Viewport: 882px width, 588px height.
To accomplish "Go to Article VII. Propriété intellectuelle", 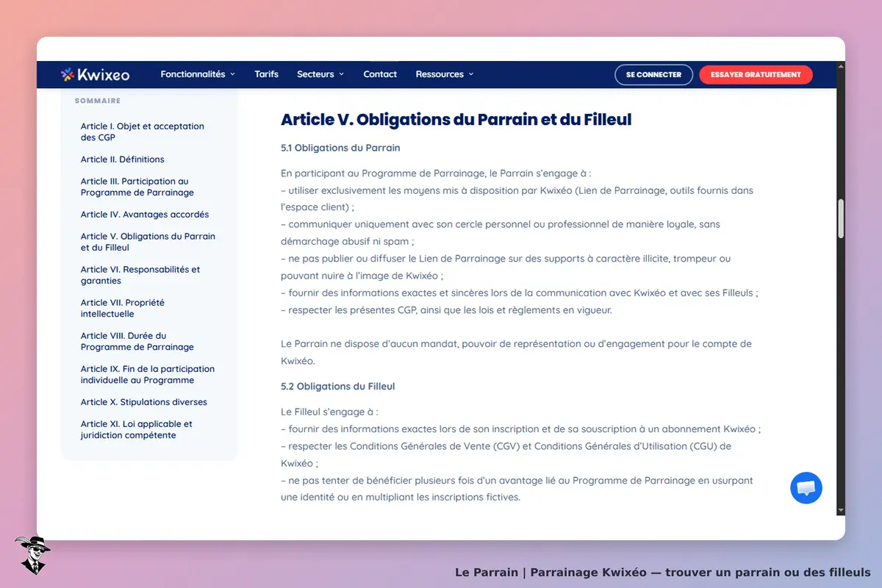I will (123, 308).
